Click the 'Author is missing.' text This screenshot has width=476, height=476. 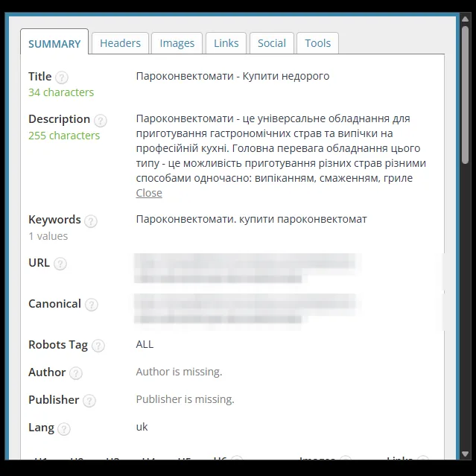[179, 372]
